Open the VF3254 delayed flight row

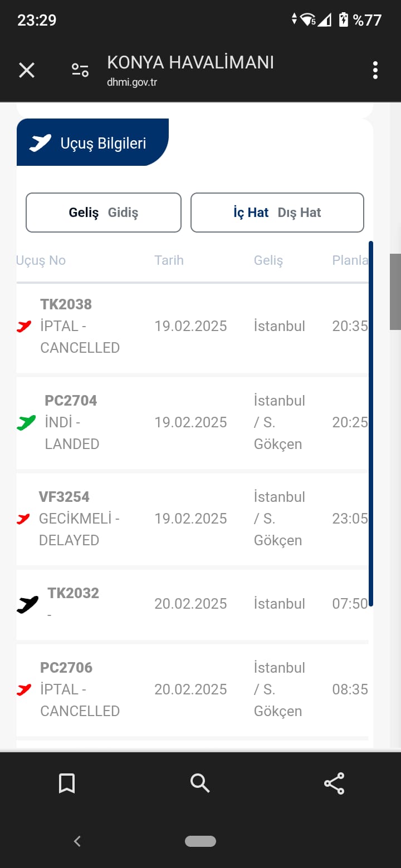(x=192, y=519)
